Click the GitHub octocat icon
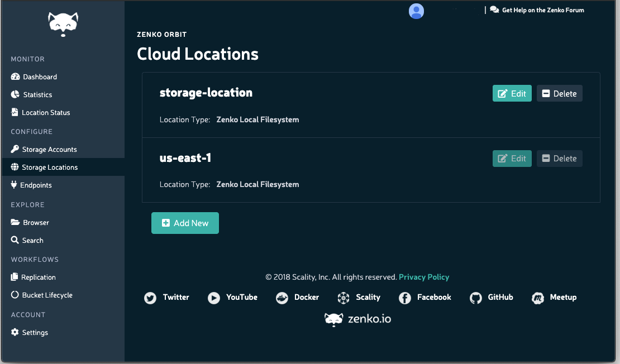Viewport: 620px width, 364px height. coord(476,298)
